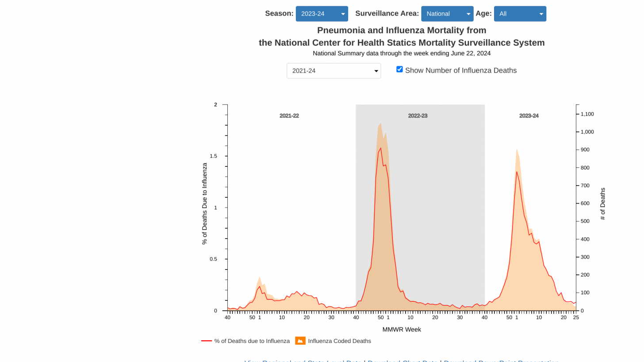
Task: Click the MMWR Week axis title
Action: point(402,330)
